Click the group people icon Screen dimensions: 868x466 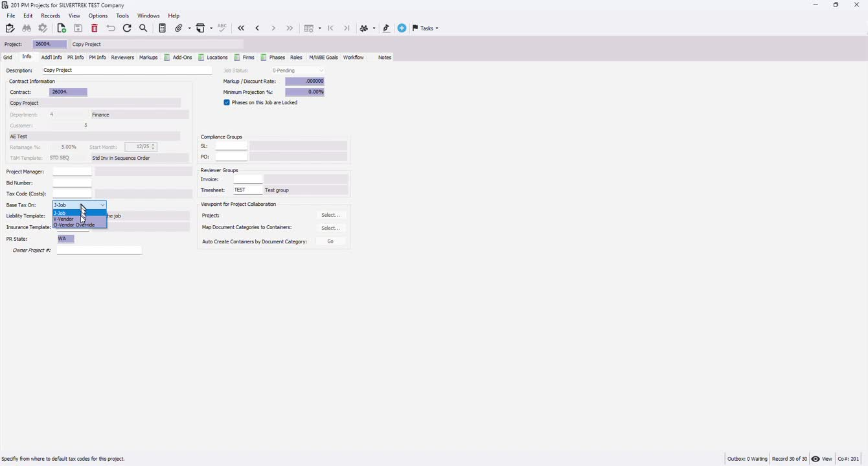(364, 28)
